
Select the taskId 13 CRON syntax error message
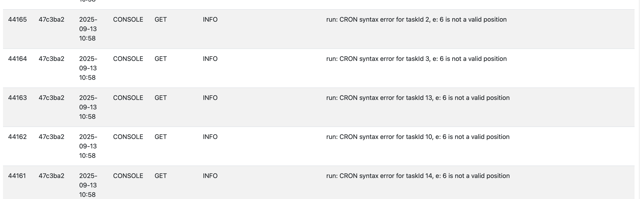click(x=418, y=98)
